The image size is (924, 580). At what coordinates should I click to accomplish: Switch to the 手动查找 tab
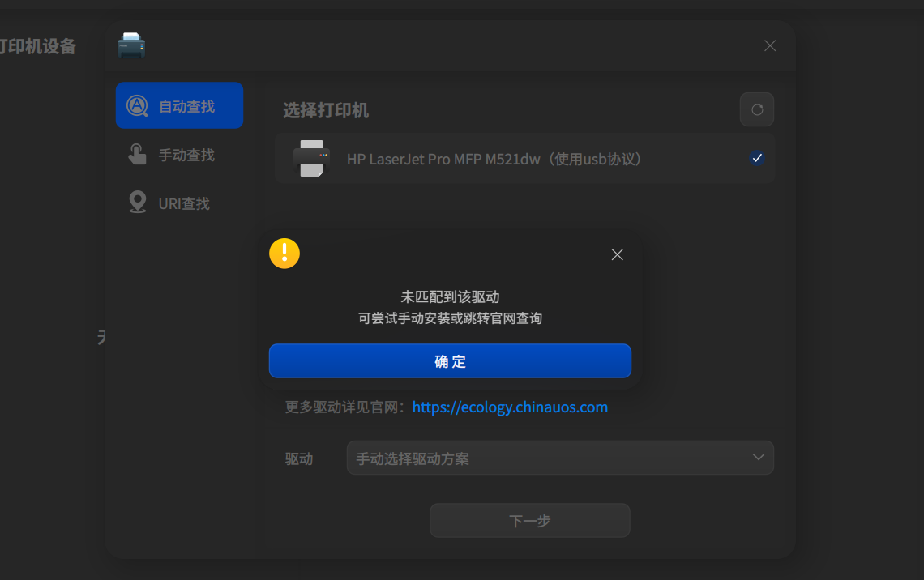point(179,154)
